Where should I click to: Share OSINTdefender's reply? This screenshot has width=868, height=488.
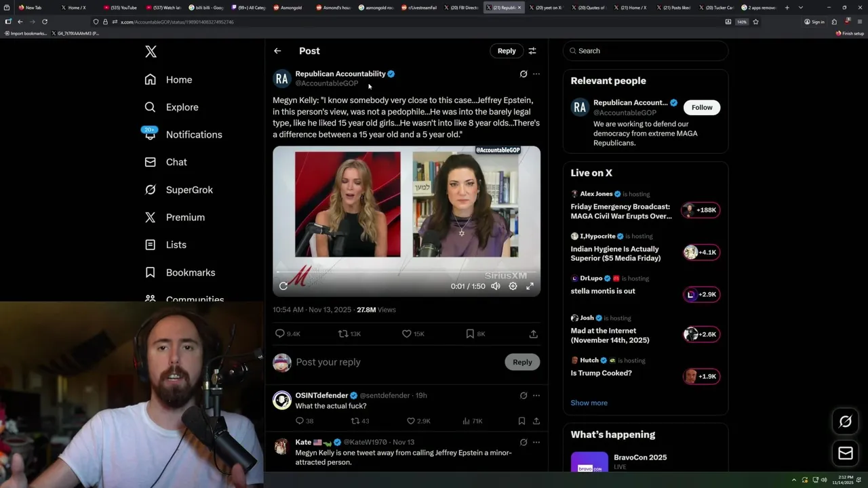click(x=536, y=421)
